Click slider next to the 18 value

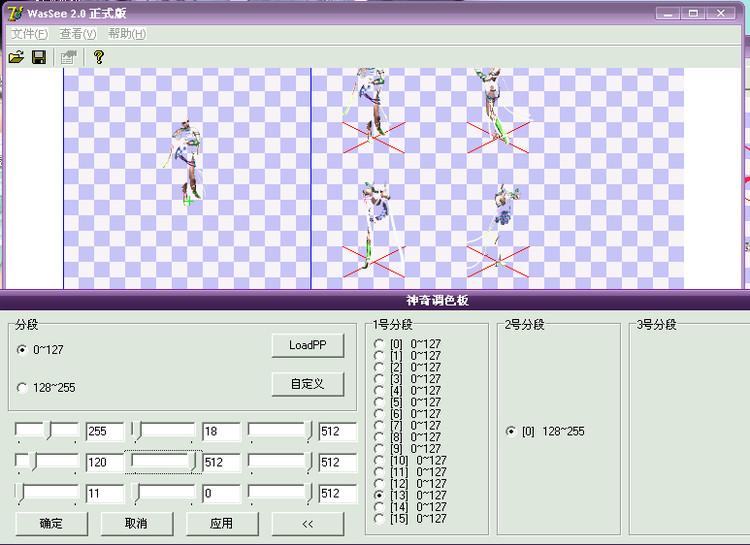pos(164,432)
